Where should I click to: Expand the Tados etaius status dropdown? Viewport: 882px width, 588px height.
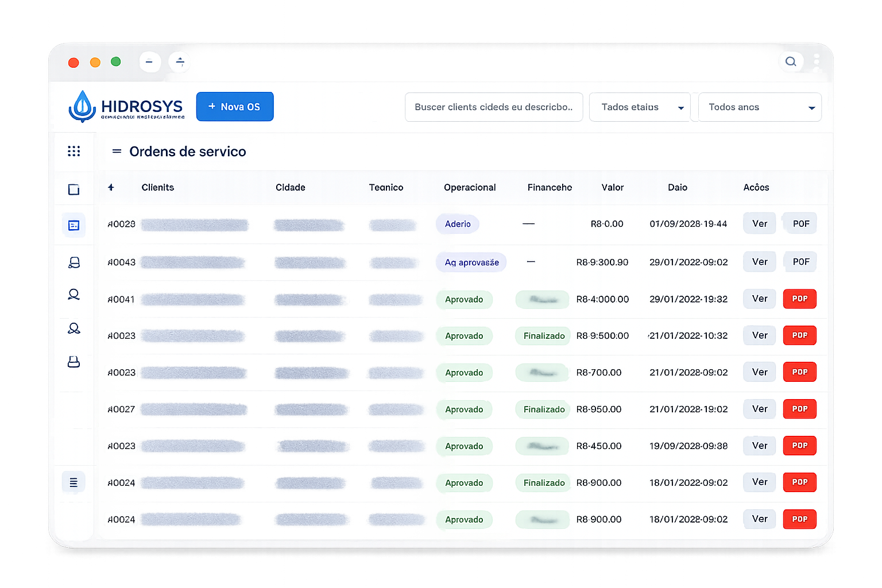point(640,107)
